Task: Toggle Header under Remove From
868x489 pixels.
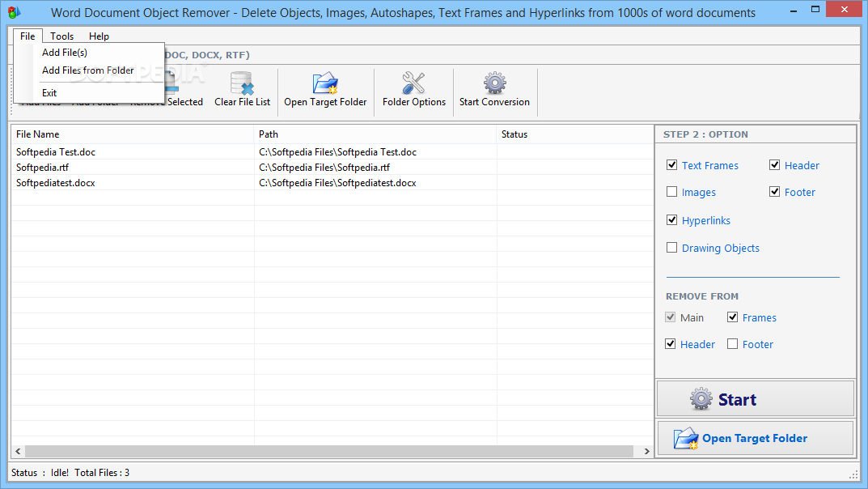Action: 671,344
